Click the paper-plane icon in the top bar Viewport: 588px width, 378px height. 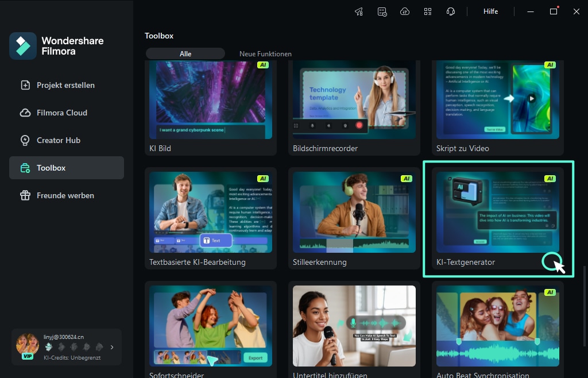359,11
